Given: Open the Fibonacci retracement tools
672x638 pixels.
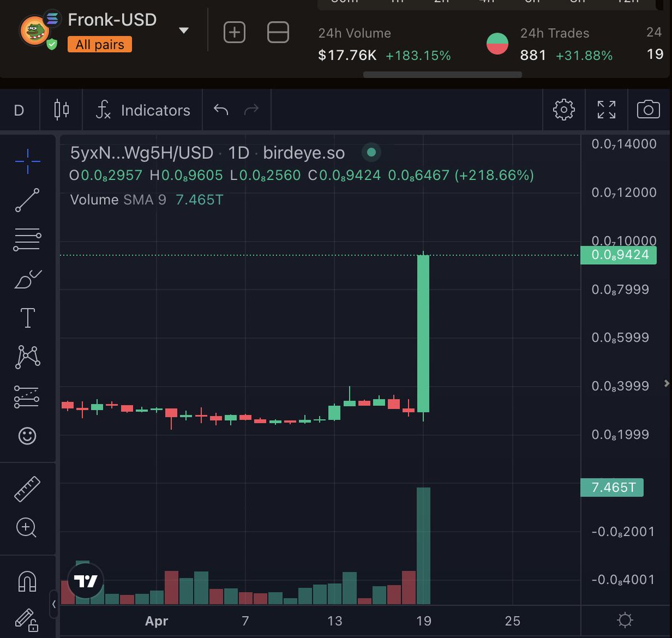Looking at the screenshot, I should (27, 240).
